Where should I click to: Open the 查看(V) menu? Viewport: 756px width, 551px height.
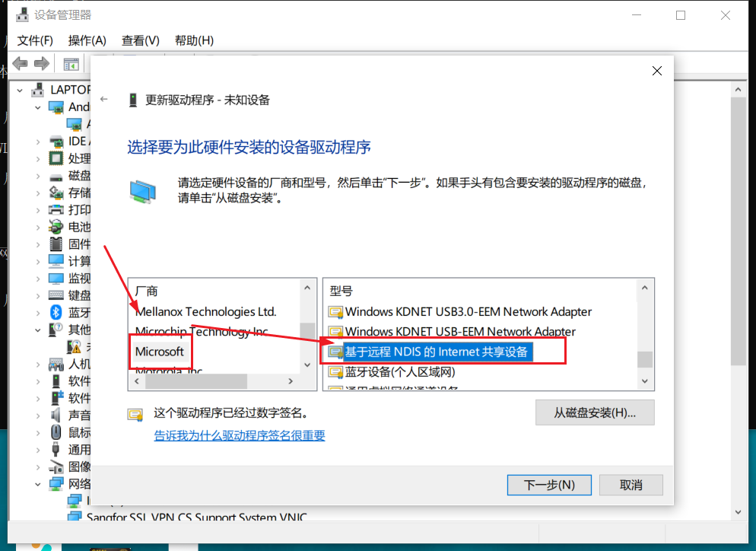[x=140, y=40]
